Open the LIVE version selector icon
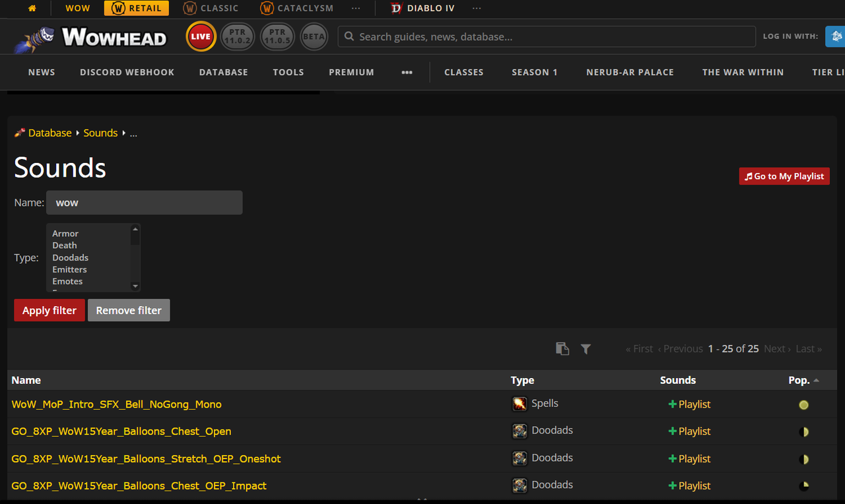This screenshot has height=504, width=845. 201,36
